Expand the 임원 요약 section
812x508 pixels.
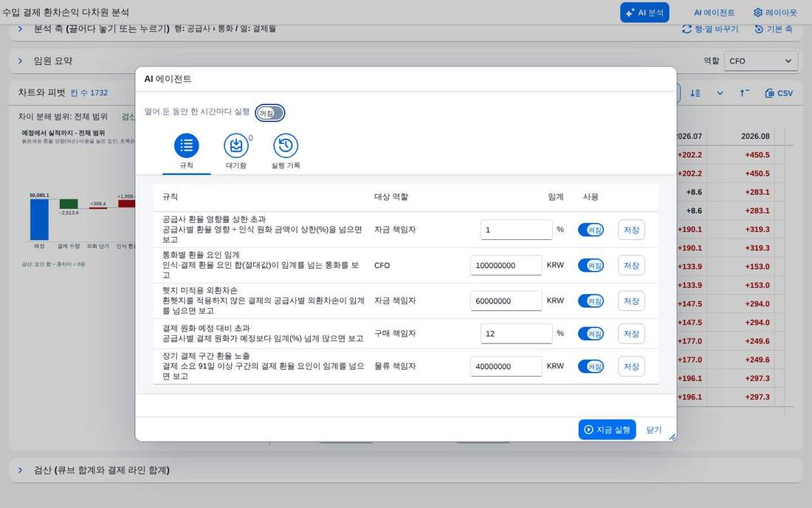20,61
